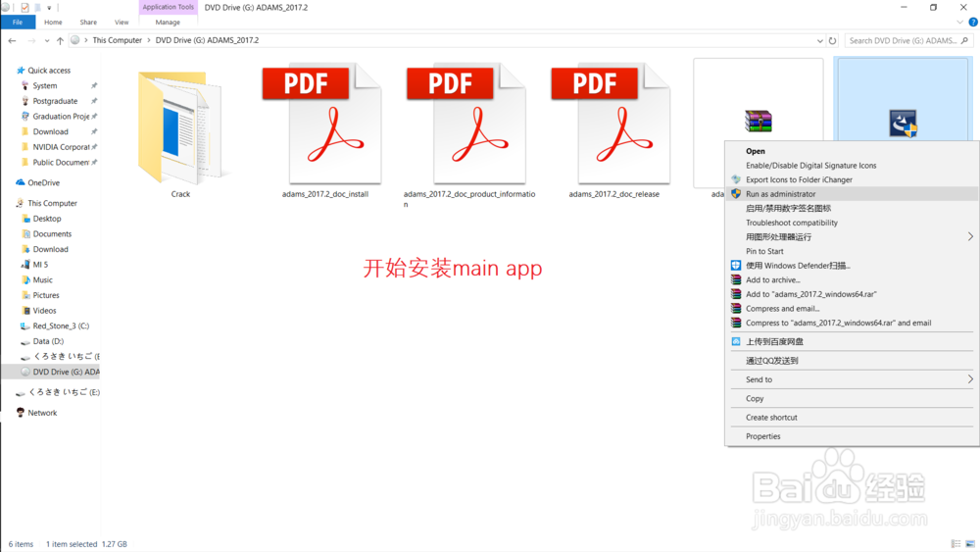Switch to the Home ribbon tab
Screen dimensions: 980x552
[53, 22]
